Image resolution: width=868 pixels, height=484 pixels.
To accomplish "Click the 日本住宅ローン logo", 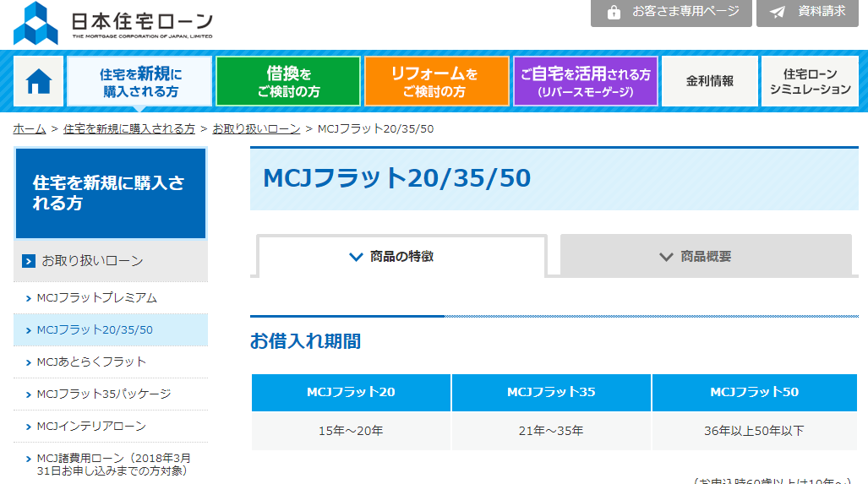I will tap(113, 24).
